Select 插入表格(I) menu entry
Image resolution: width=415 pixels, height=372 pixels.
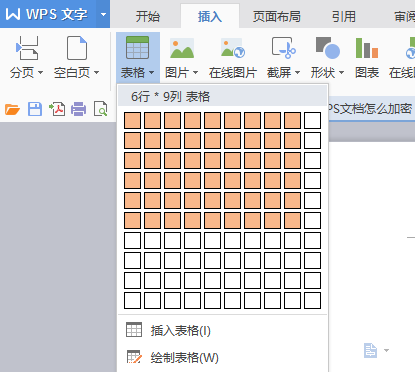[x=223, y=331]
